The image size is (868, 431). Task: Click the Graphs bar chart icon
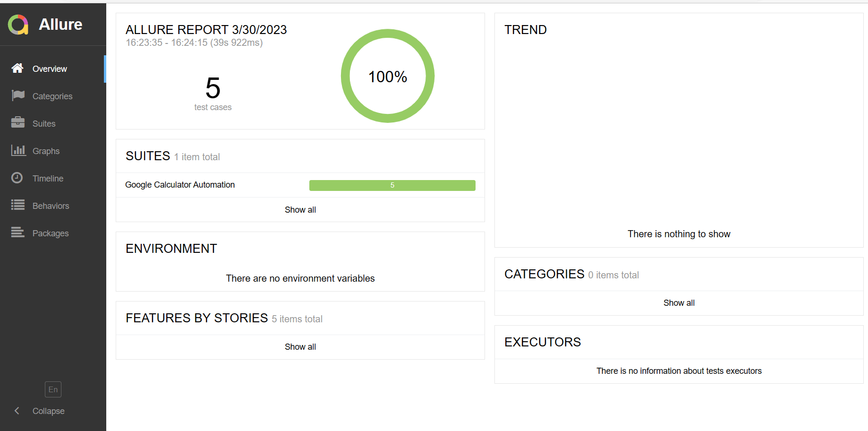(x=18, y=150)
